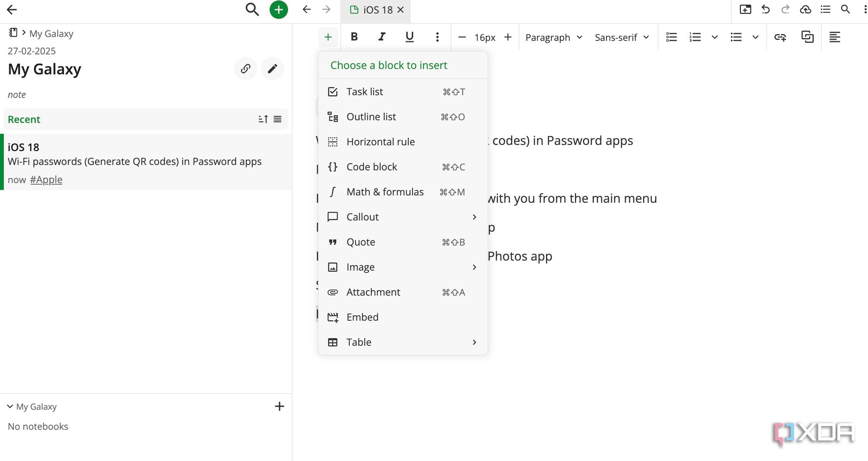868x461 pixels.
Task: Edit the My Galaxy title with the pencil
Action: point(273,69)
